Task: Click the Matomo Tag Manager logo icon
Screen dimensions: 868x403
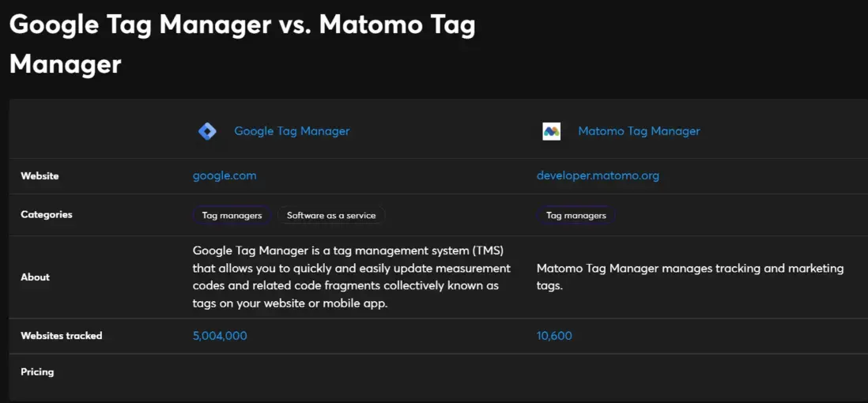Action: pos(551,131)
